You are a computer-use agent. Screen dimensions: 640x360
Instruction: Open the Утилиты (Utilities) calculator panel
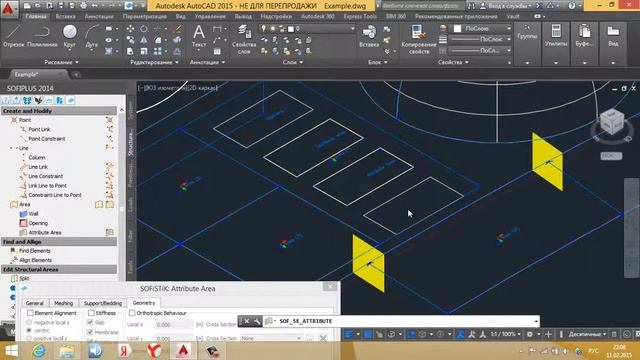(556, 36)
